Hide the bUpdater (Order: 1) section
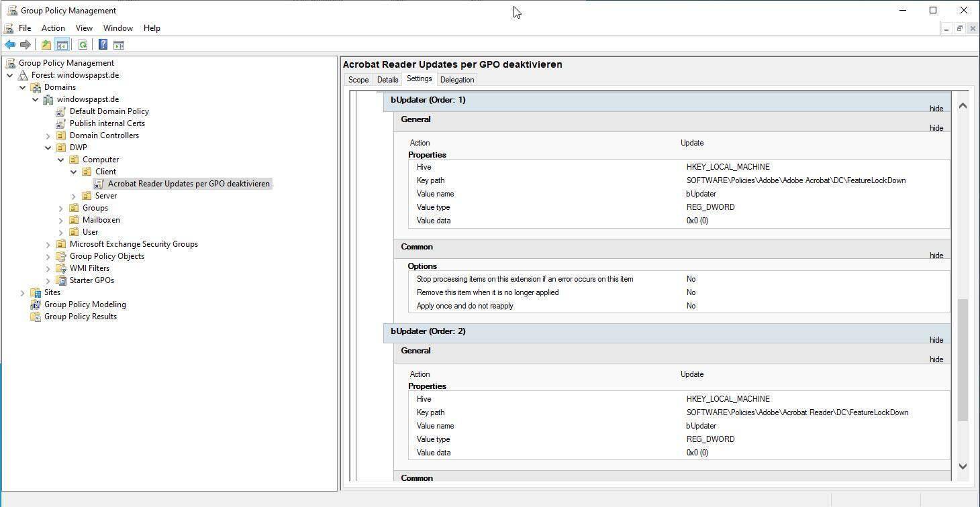980x507 pixels. tap(936, 109)
